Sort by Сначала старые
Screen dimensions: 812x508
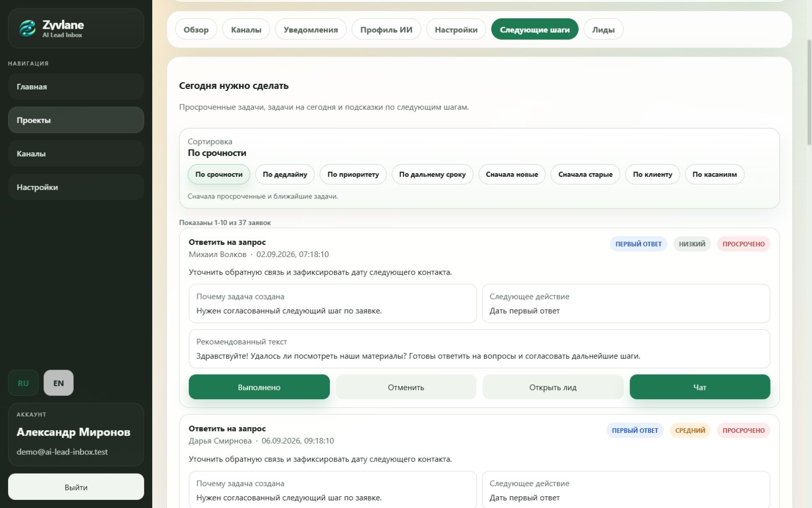coord(585,174)
